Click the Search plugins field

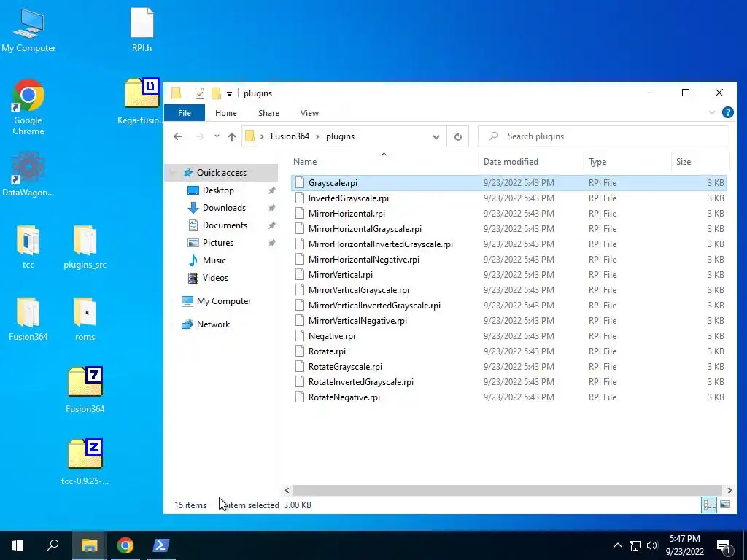pos(602,136)
